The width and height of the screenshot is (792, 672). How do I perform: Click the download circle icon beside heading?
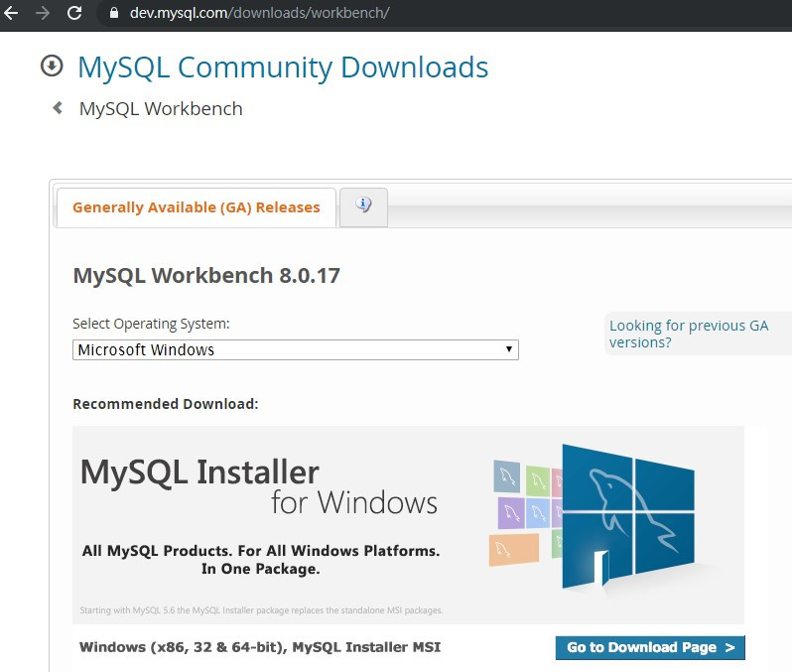point(52,66)
